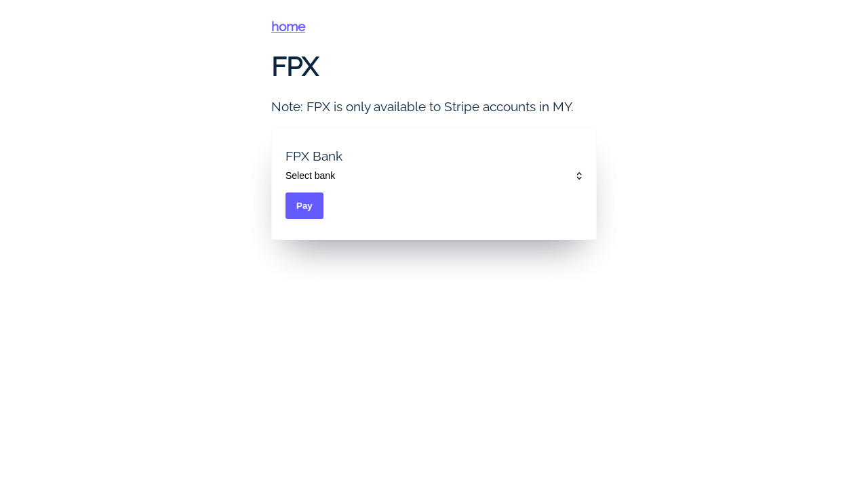The height and width of the screenshot is (488, 868).
Task: Click the home link
Action: tap(288, 26)
